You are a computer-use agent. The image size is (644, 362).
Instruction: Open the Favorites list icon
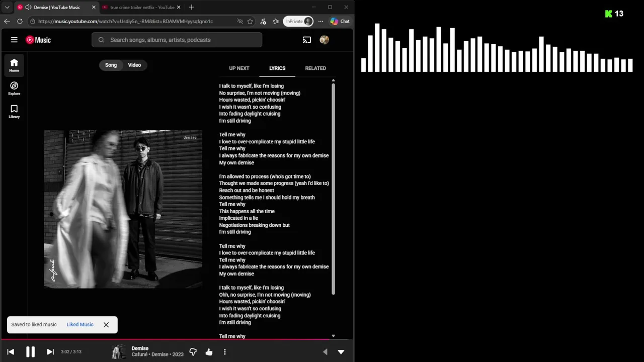(x=276, y=21)
